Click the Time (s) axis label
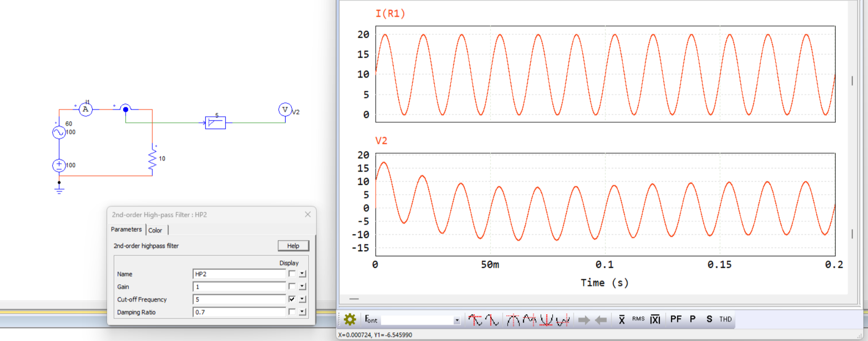The image size is (868, 341). point(605,282)
